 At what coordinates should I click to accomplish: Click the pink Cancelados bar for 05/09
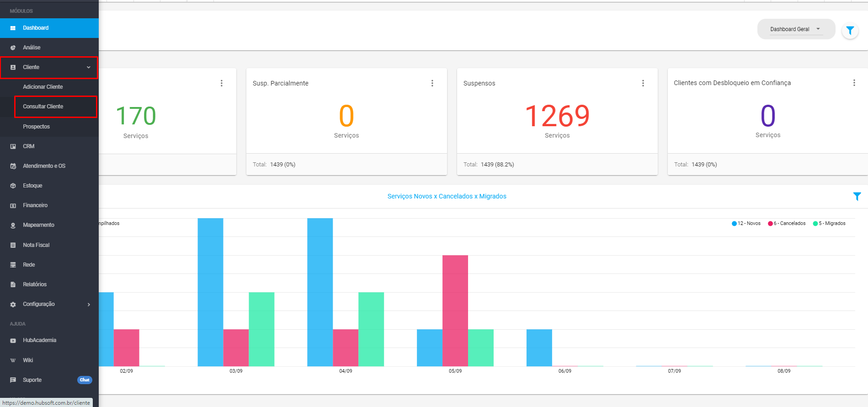coord(455,311)
